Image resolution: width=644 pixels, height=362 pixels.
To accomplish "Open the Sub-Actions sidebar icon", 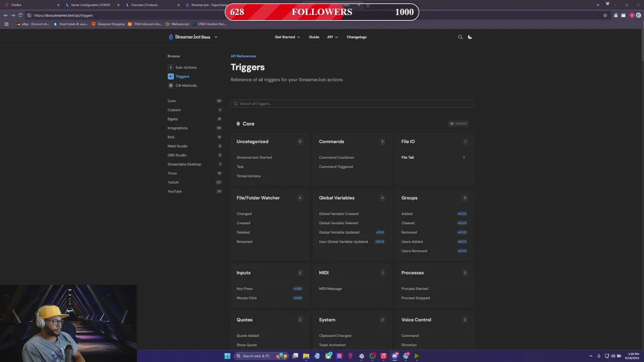I will pos(171,67).
